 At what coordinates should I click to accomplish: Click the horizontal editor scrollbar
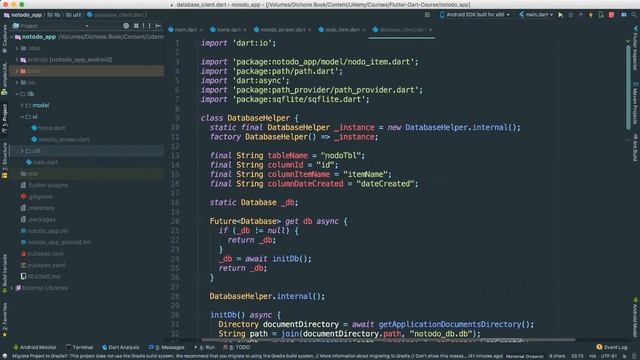coord(388,340)
